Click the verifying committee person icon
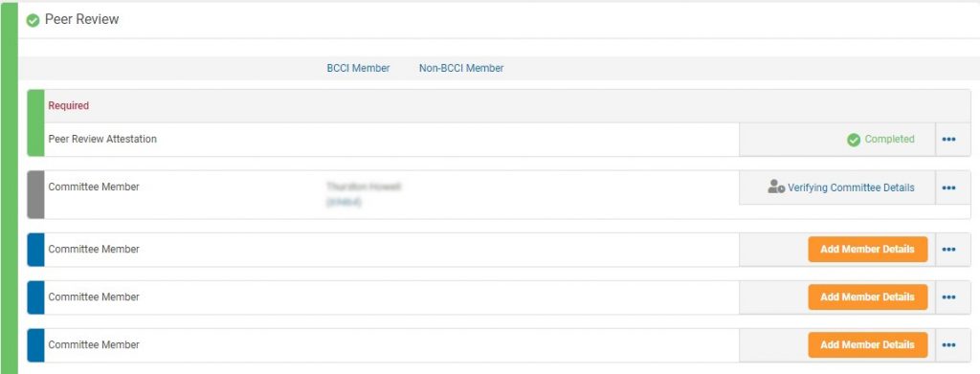 (775, 187)
